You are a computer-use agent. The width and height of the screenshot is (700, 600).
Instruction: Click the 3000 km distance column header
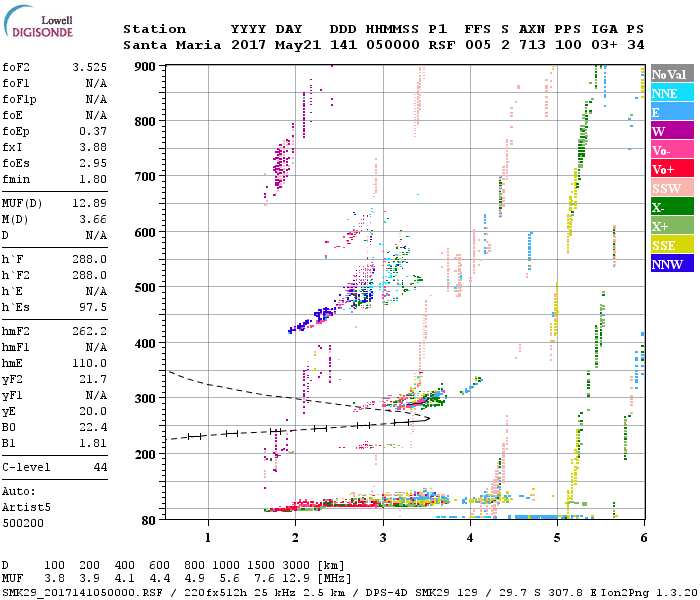297,566
